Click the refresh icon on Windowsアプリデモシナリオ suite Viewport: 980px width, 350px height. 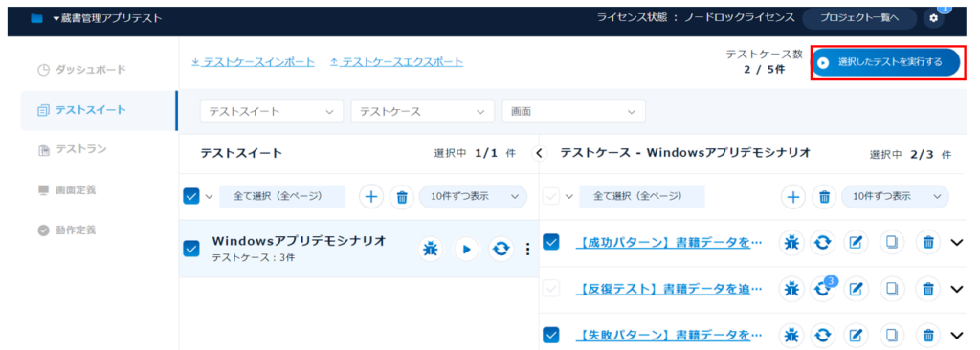point(501,250)
